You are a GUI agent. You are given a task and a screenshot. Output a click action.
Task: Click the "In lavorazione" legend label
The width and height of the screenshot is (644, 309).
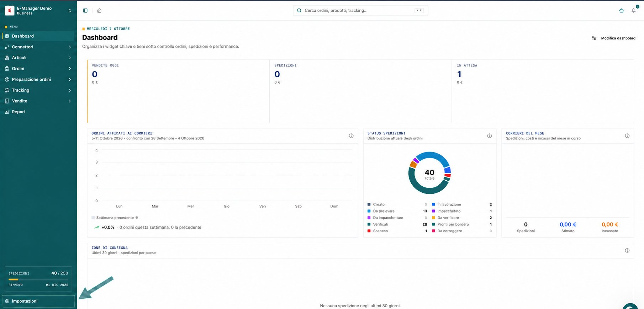point(449,204)
